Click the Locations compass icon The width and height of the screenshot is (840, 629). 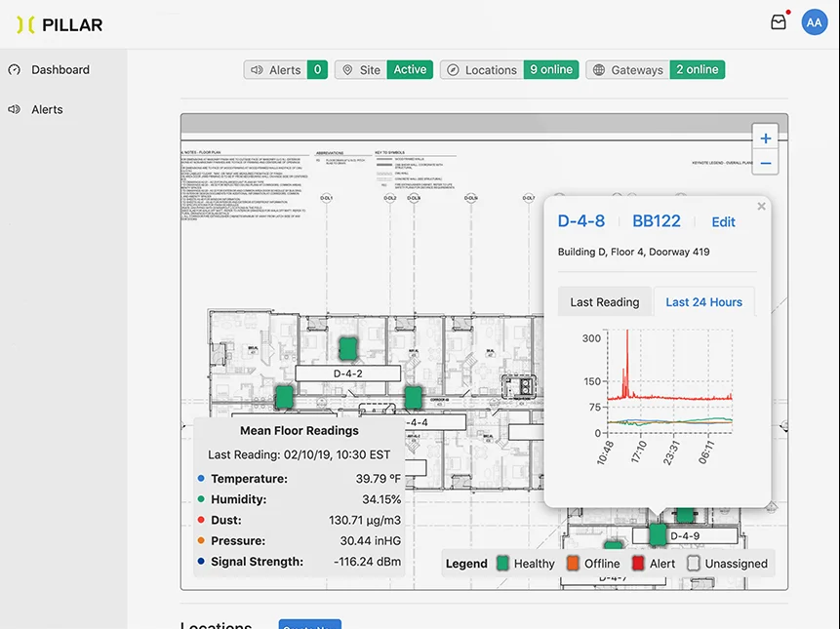pyautogui.click(x=454, y=69)
